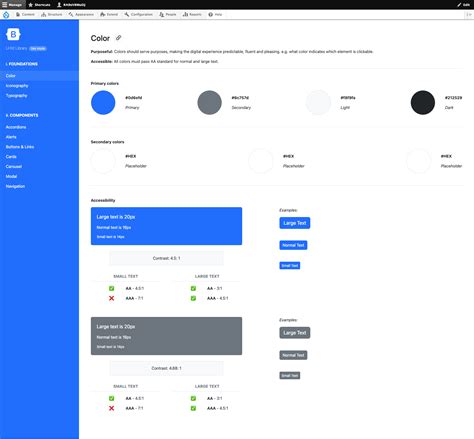Click the gray Large Text example button

[x=295, y=333]
